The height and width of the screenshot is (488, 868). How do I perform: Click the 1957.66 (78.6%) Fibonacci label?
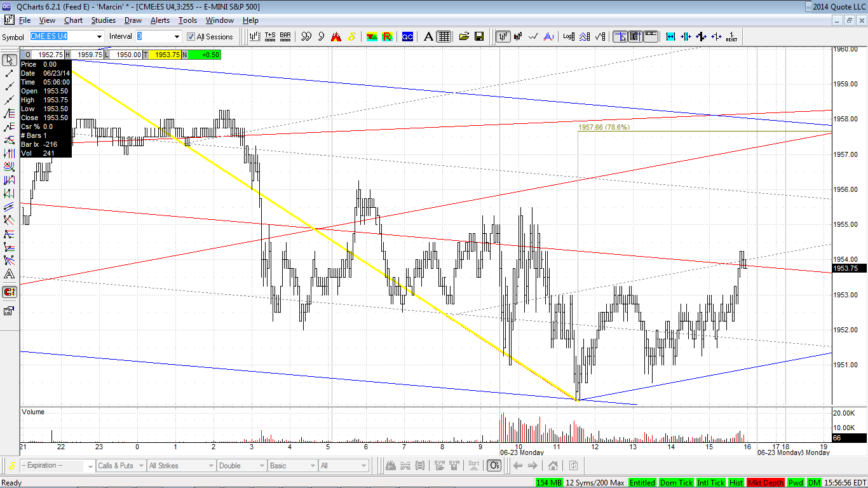click(x=604, y=128)
